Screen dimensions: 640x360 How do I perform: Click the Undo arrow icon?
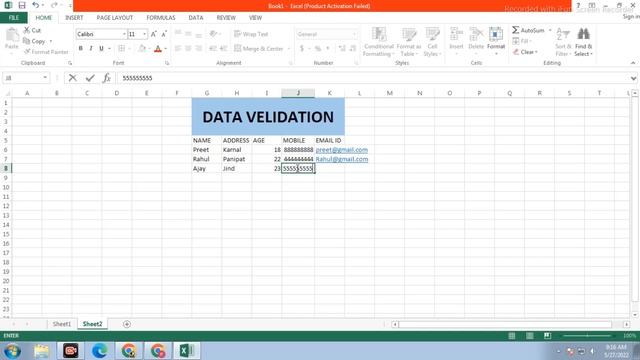36,5
